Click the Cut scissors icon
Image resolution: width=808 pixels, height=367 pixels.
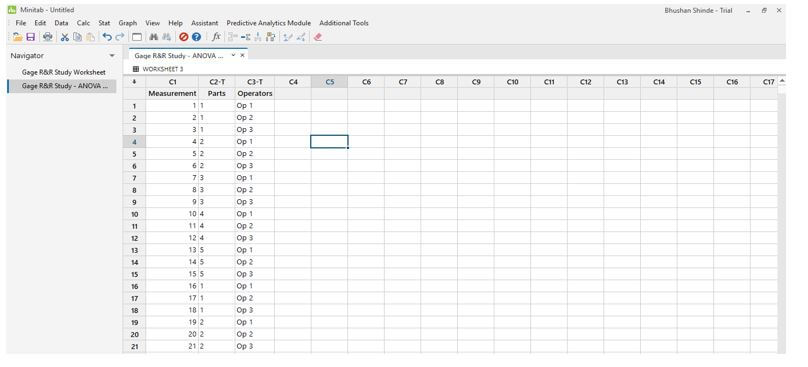[65, 37]
